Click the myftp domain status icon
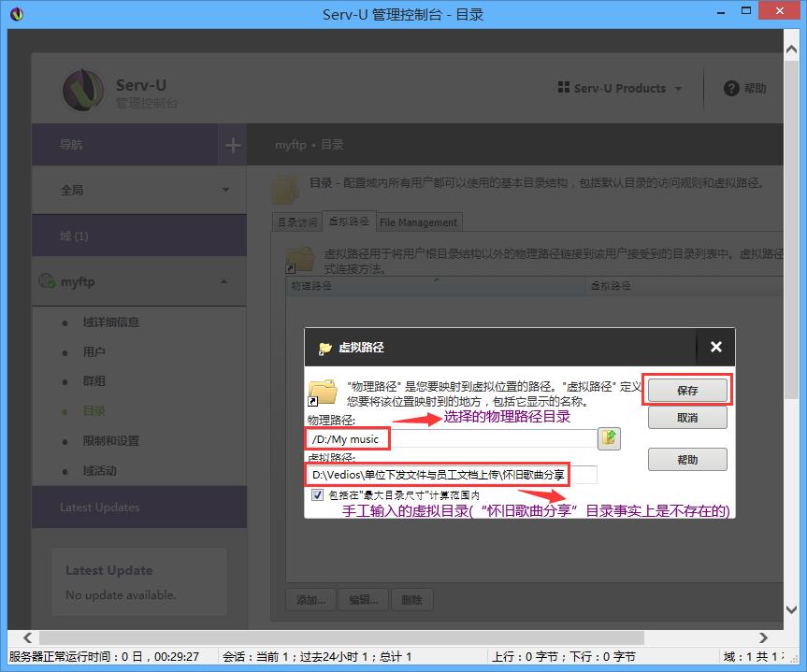 [x=47, y=281]
